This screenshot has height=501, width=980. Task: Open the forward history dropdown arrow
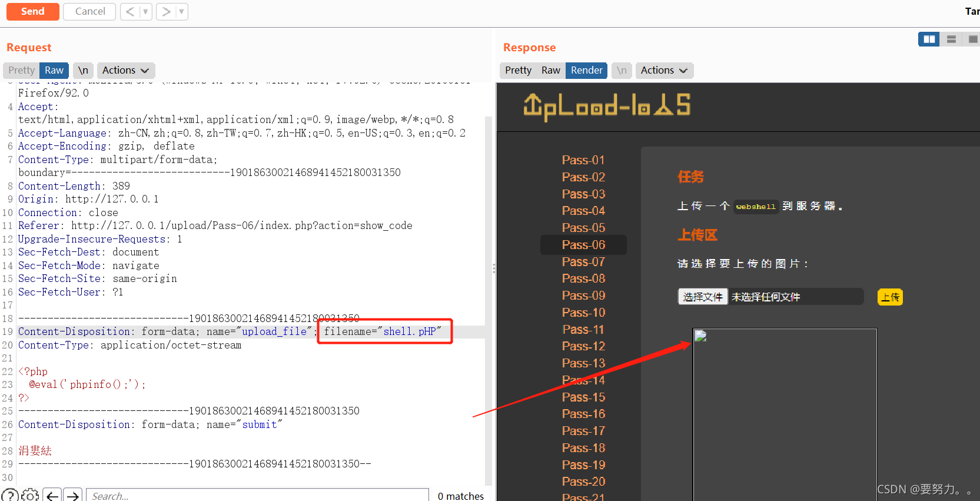(x=182, y=11)
